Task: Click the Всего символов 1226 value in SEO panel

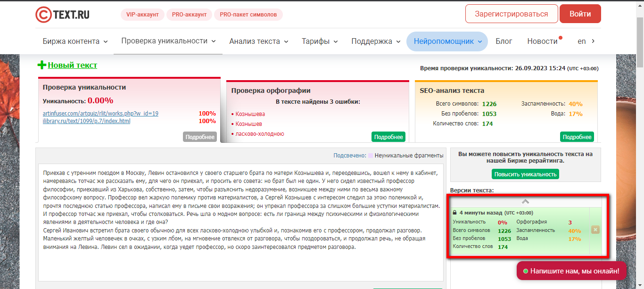Action: 489,104
